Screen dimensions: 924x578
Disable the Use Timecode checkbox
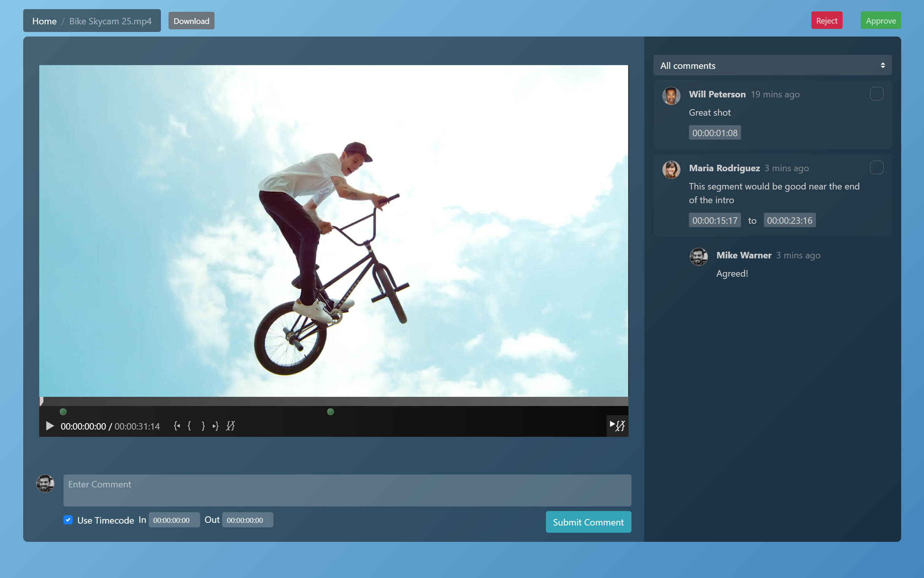point(68,520)
